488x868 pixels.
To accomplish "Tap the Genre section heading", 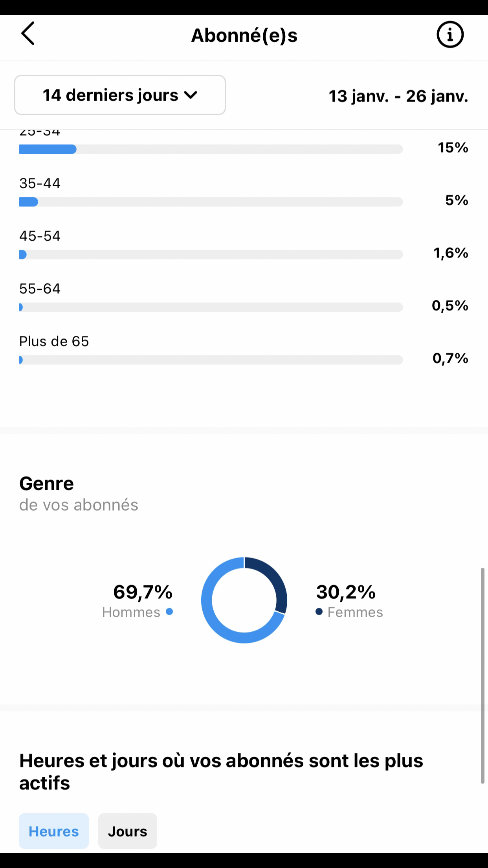I will [x=46, y=484].
